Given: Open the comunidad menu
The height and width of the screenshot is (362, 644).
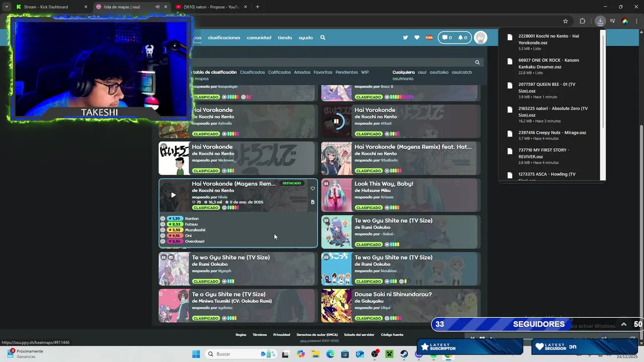Looking at the screenshot, I should point(259,38).
